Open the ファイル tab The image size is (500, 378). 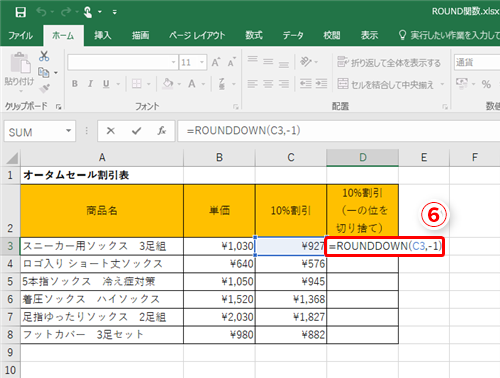21,35
